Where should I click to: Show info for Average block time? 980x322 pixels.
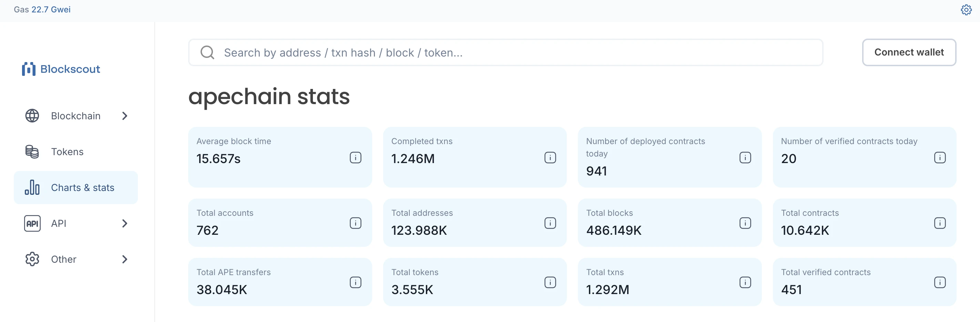[355, 158]
